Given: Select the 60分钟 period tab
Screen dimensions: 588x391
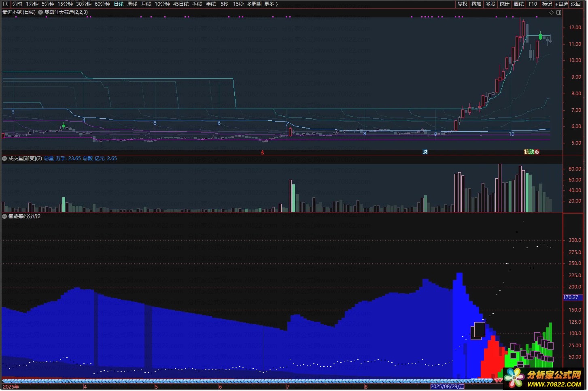Looking at the screenshot, I should [x=102, y=4].
